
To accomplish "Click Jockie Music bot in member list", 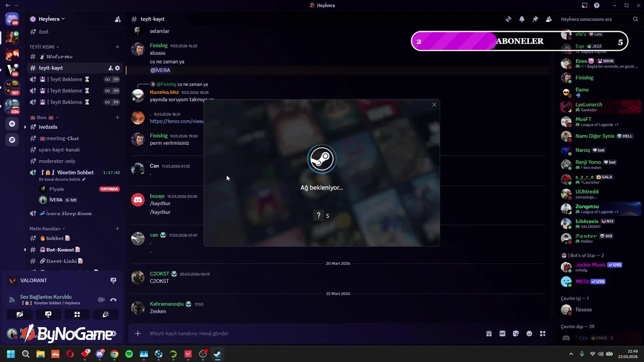I will coord(600,267).
